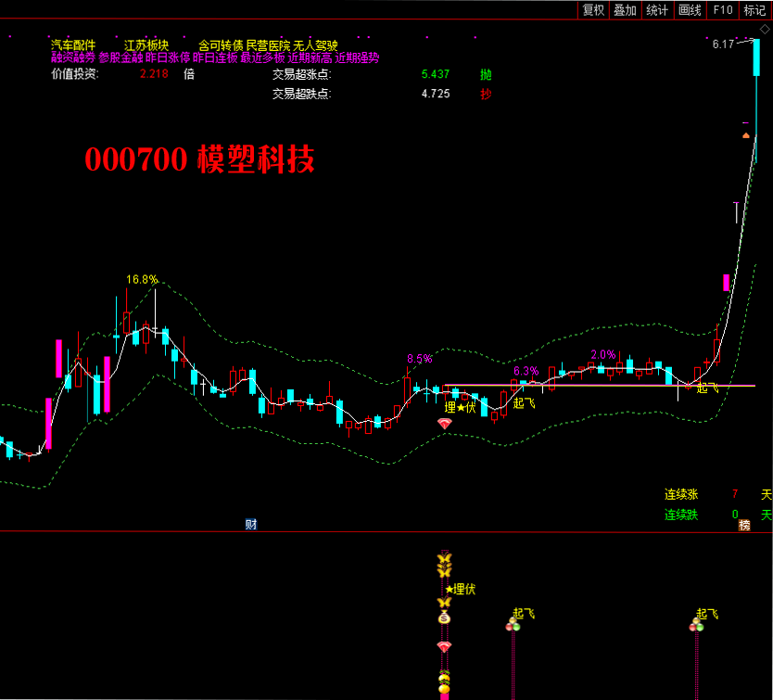
Task: Click the rightmost 起飞 colored balls icon
Action: point(695,626)
